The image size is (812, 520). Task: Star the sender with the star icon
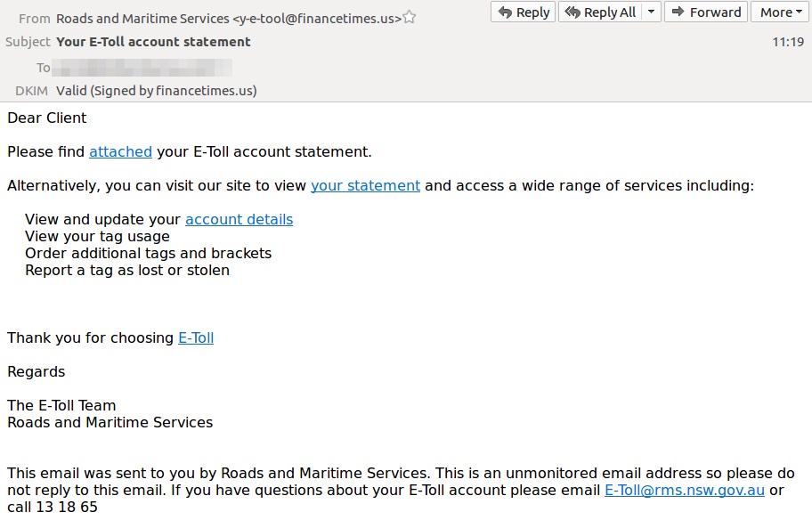click(409, 18)
